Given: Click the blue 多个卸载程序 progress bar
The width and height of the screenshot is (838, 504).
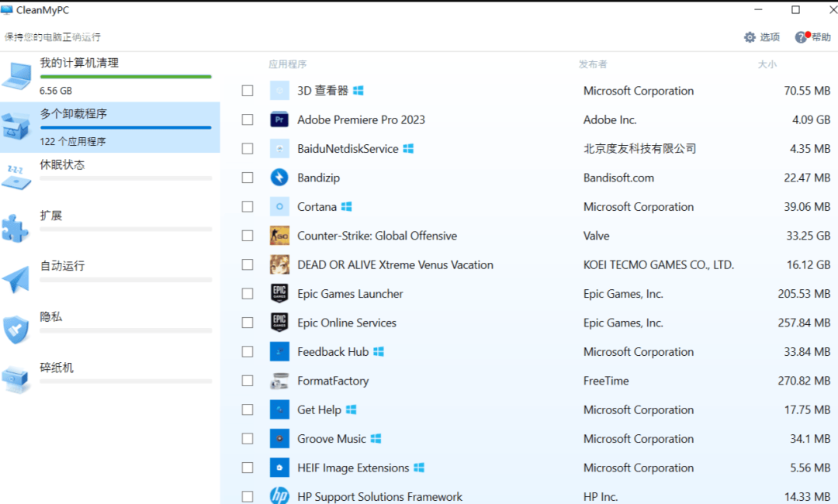Looking at the screenshot, I should click(x=126, y=128).
